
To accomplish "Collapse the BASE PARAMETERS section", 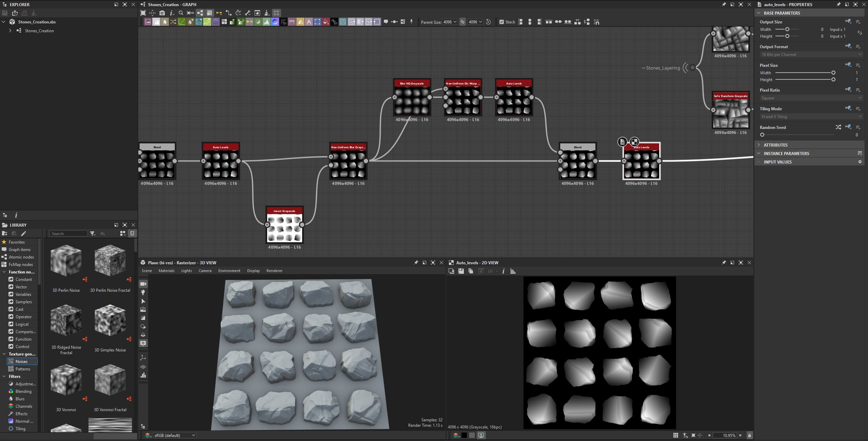I will click(809, 13).
